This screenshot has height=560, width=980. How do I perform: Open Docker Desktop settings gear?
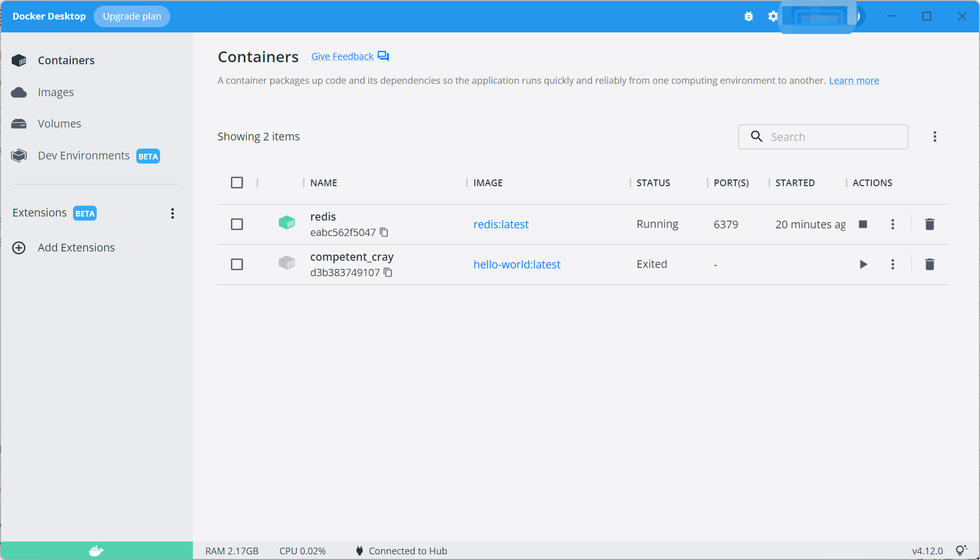click(772, 16)
